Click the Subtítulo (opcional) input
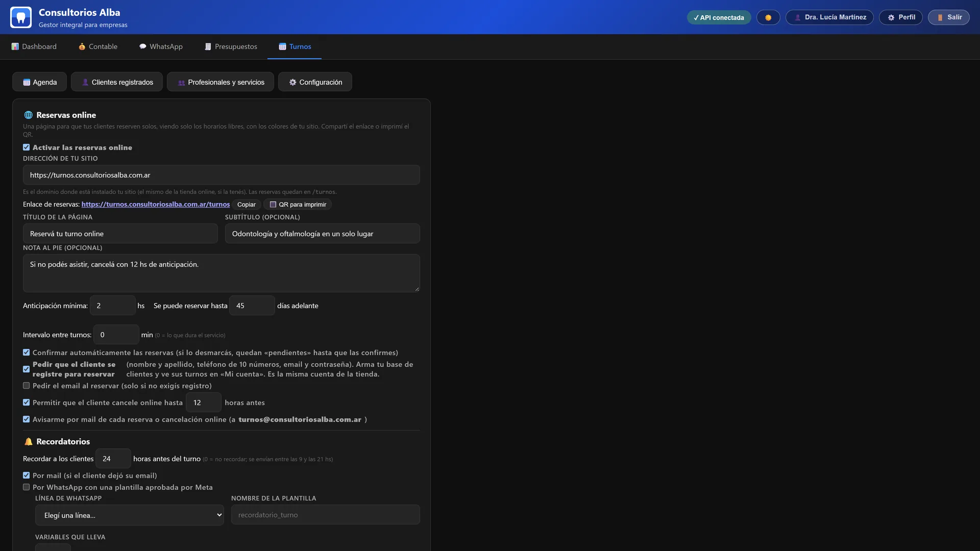 click(x=323, y=234)
